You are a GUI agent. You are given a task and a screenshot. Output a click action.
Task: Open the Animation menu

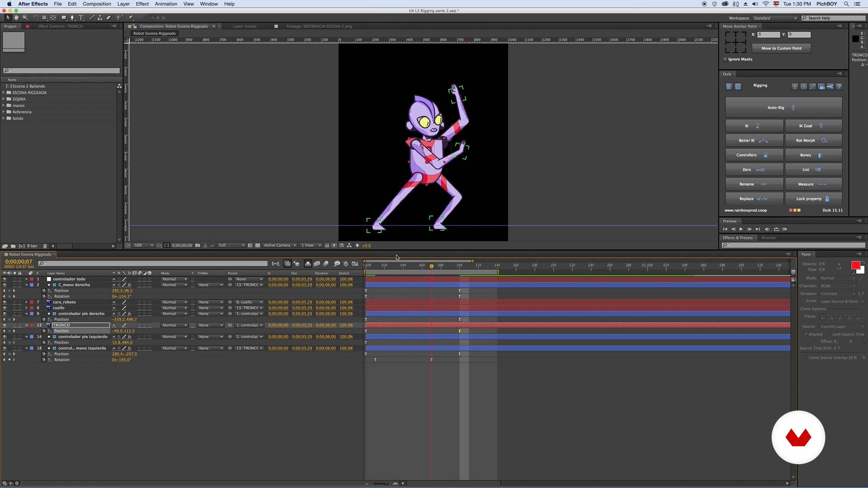coord(166,4)
